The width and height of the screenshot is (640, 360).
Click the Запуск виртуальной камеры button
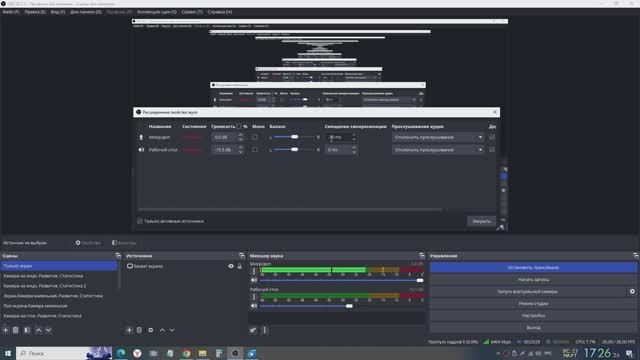tap(528, 291)
